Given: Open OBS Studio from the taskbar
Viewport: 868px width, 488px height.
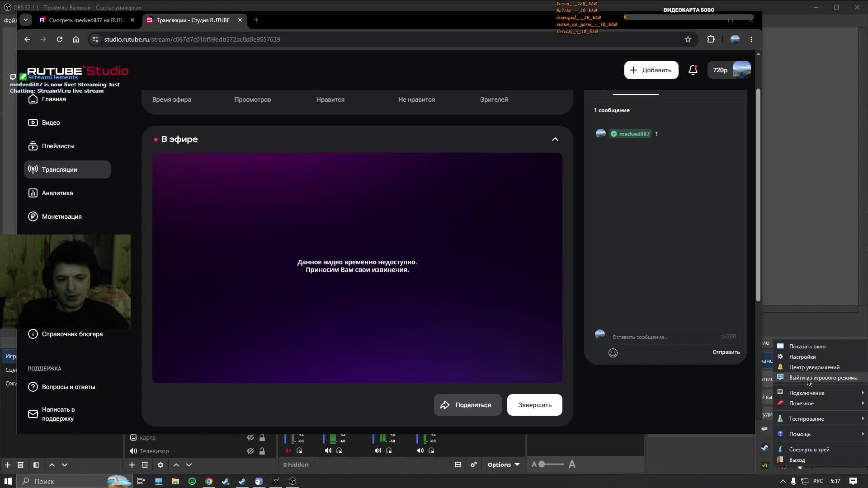Looking at the screenshot, I should 292,481.
